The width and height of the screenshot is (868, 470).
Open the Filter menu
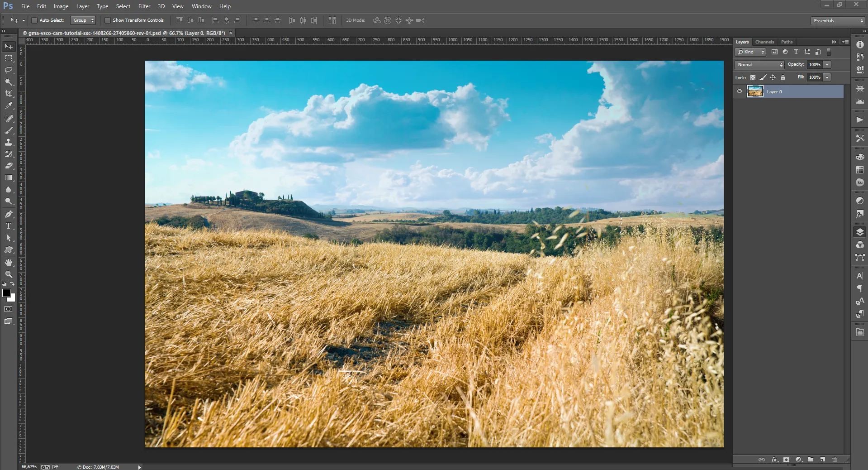[x=144, y=6]
